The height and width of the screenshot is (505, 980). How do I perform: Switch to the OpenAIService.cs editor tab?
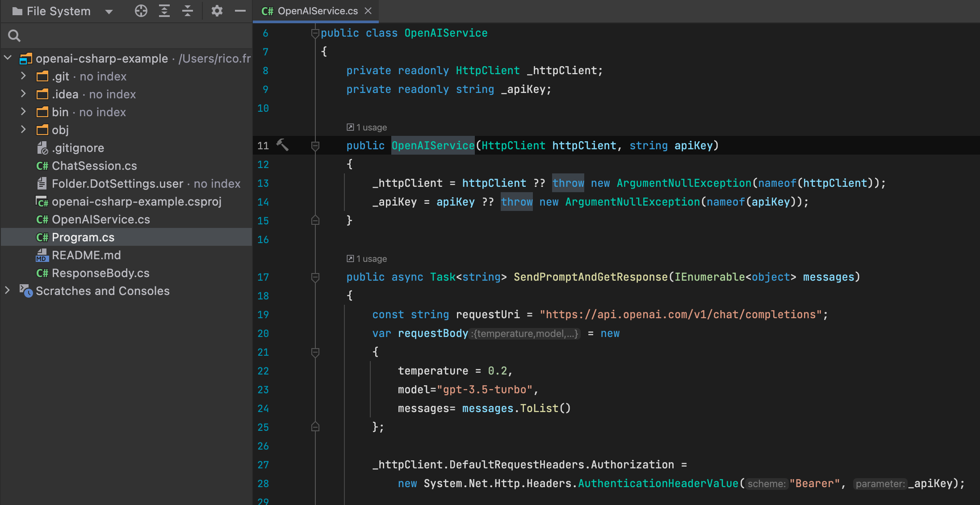317,11
